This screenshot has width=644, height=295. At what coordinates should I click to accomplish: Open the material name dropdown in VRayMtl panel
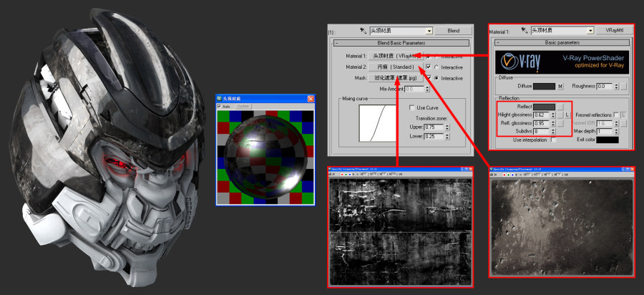click(590, 32)
